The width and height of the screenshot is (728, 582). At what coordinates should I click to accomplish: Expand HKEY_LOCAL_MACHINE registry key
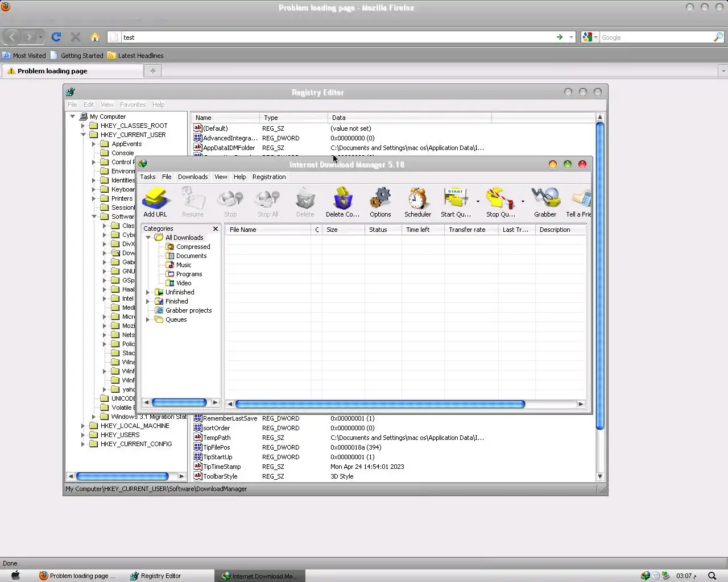click(83, 426)
